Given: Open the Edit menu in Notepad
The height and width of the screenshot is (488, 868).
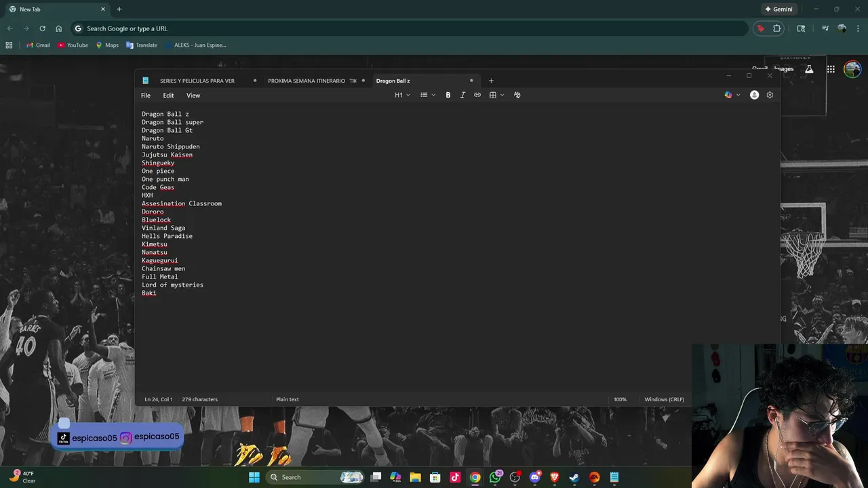Looking at the screenshot, I should (x=168, y=96).
